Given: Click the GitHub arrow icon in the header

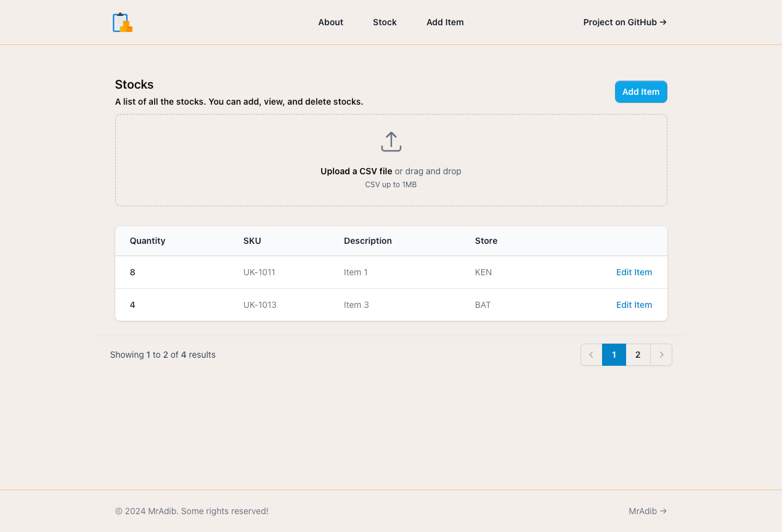Looking at the screenshot, I should point(662,22).
